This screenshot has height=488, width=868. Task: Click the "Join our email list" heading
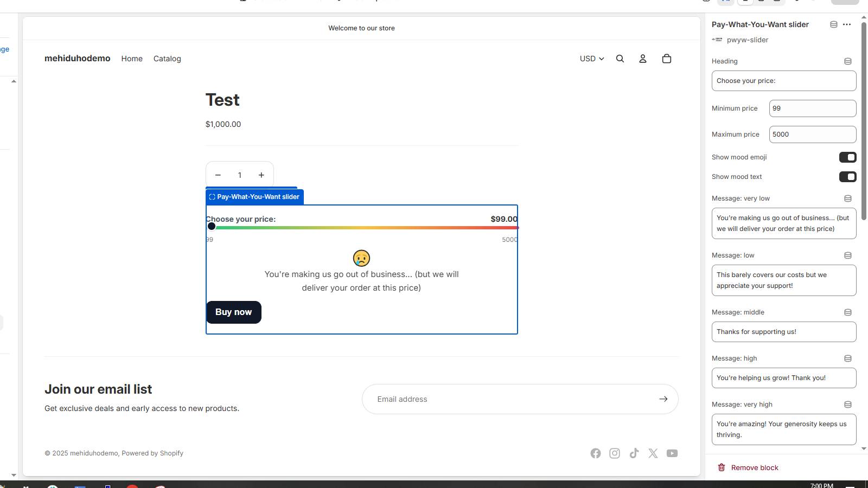pos(98,389)
